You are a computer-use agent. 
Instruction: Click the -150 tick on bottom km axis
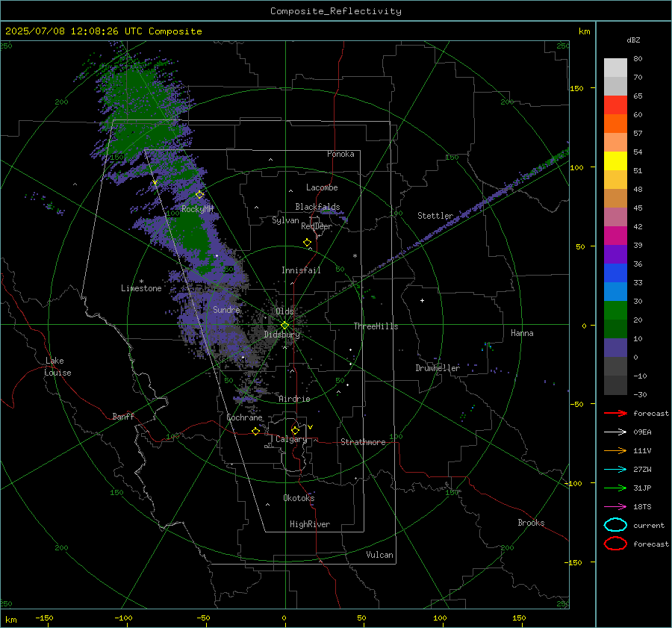[x=44, y=618]
